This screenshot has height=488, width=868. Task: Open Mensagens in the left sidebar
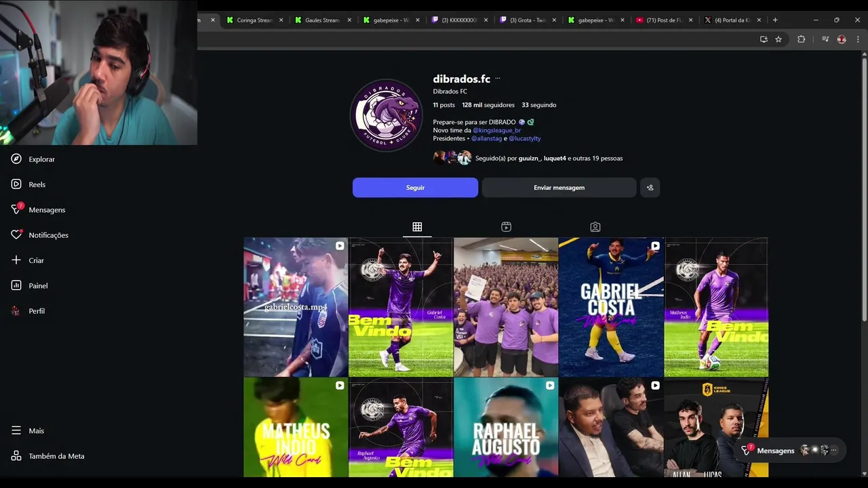[38, 209]
